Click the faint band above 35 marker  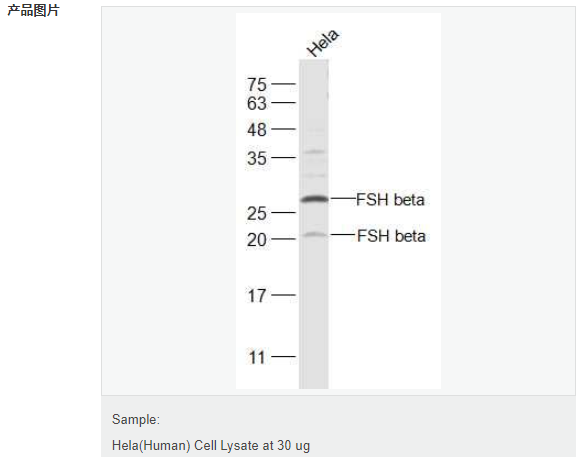point(314,152)
